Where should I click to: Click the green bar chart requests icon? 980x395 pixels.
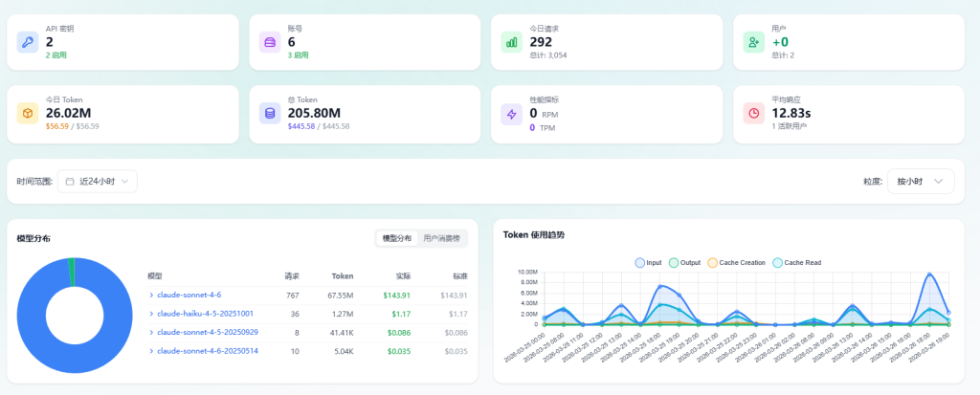[512, 42]
